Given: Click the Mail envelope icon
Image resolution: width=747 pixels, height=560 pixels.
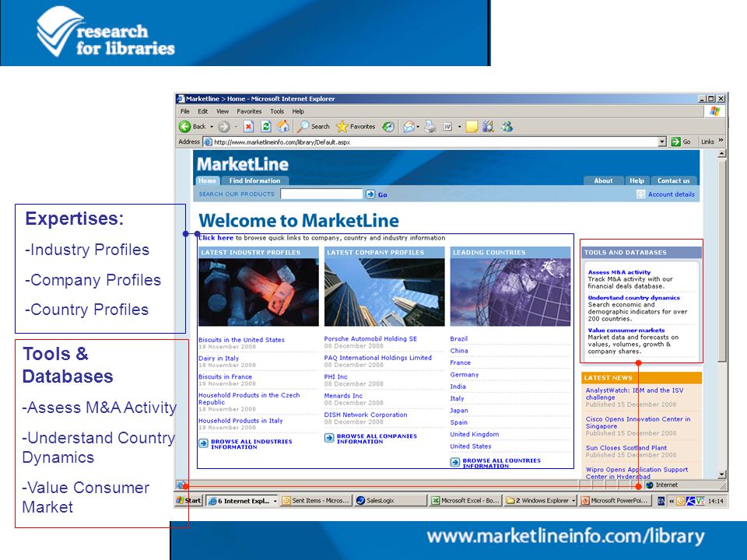Looking at the screenshot, I should coord(409,127).
